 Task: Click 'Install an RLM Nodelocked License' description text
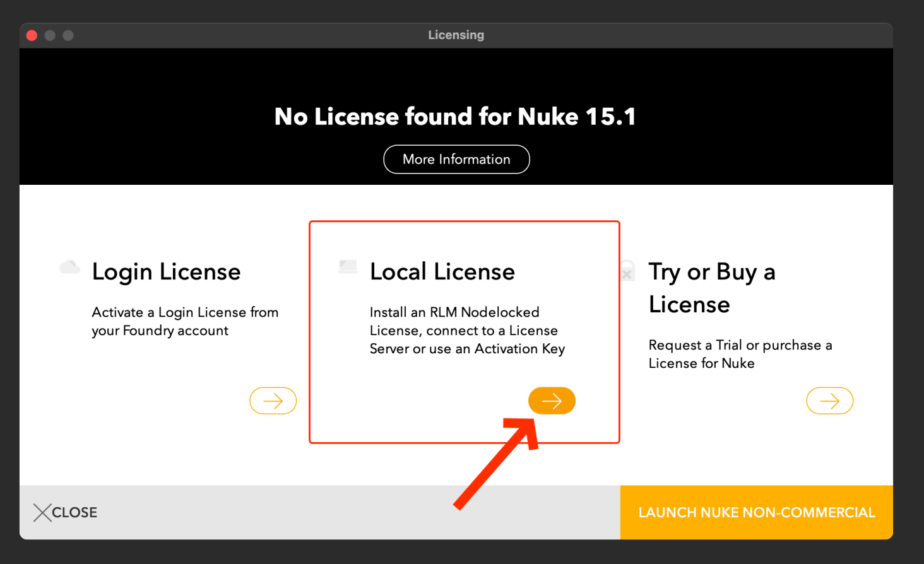467,330
